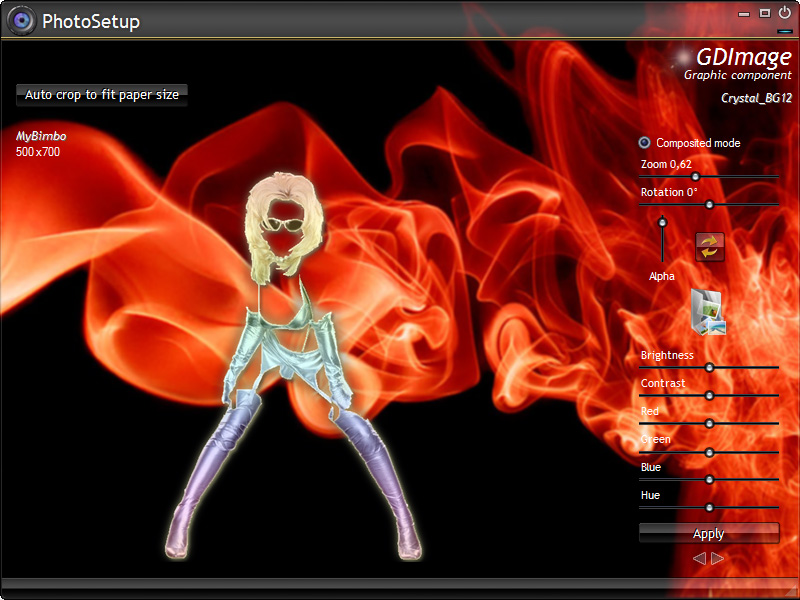Click the Zoom 0,62 label

(666, 164)
